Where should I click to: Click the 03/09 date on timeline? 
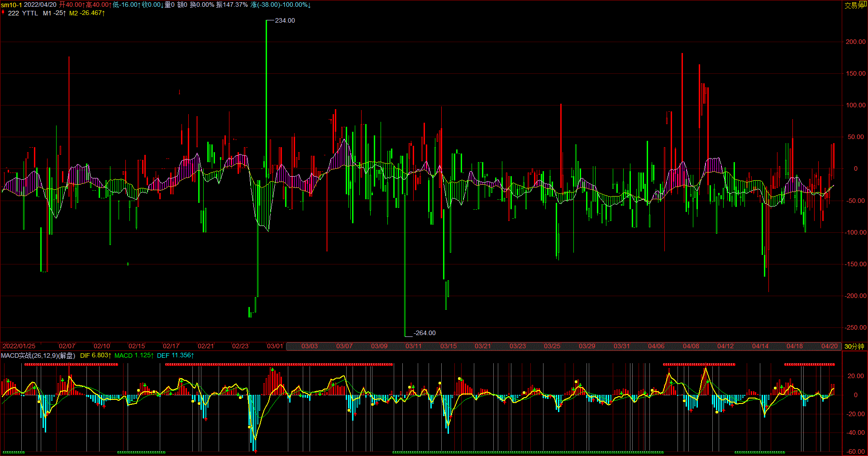pos(379,346)
